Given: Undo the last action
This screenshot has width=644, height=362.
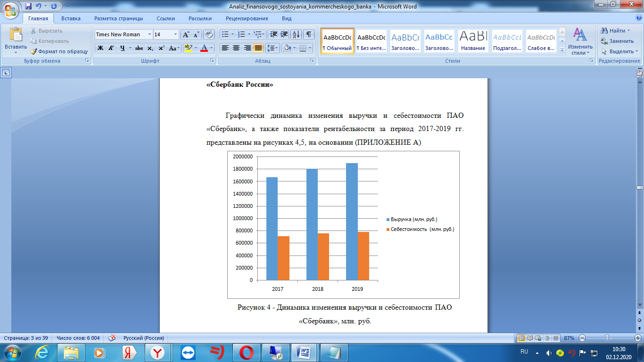Looking at the screenshot, I should click(39, 6).
